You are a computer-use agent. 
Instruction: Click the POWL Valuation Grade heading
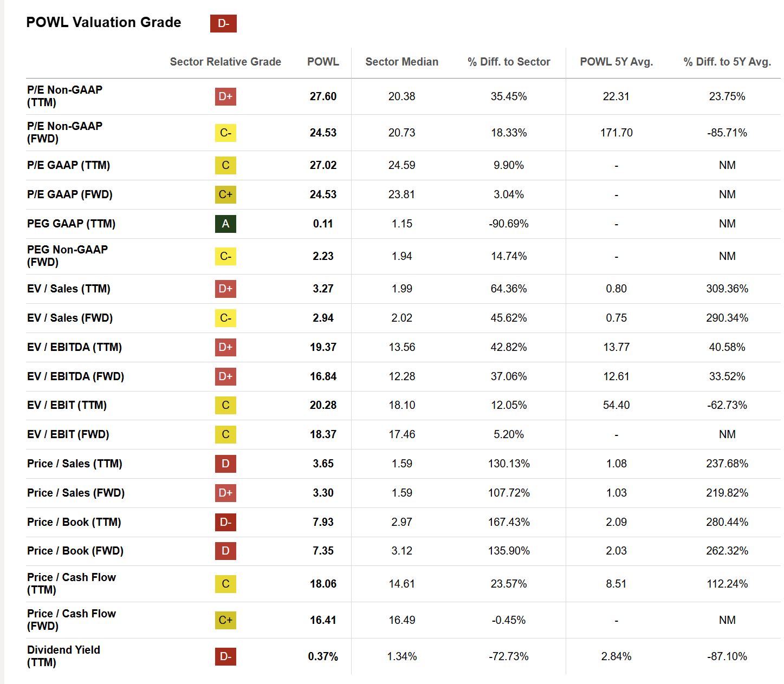[x=103, y=22]
